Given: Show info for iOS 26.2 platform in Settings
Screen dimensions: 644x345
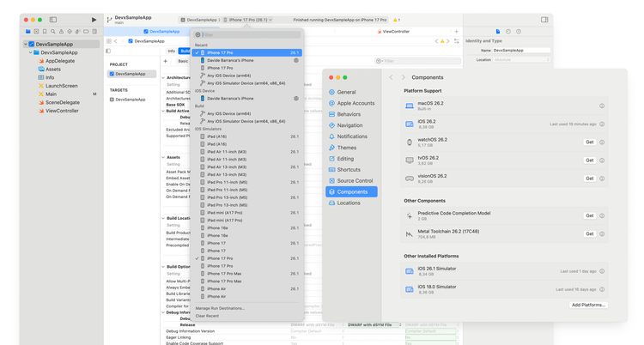Looking at the screenshot, I should 602,124.
